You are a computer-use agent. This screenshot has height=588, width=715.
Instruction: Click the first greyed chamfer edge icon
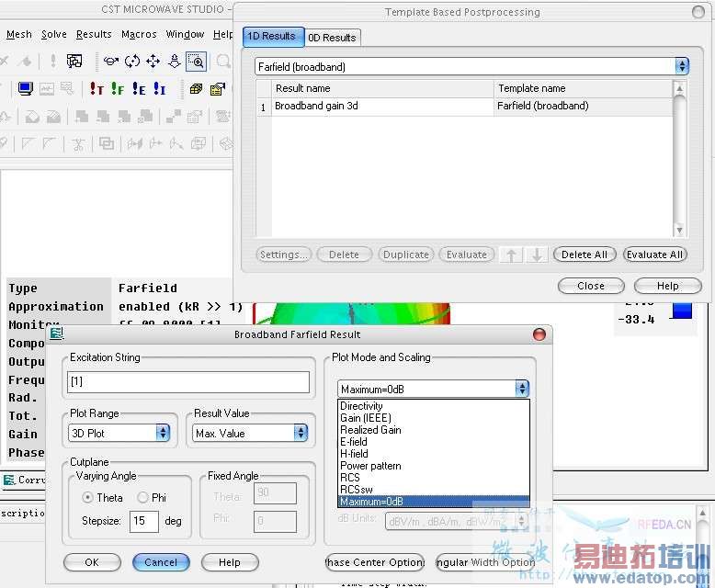28,144
